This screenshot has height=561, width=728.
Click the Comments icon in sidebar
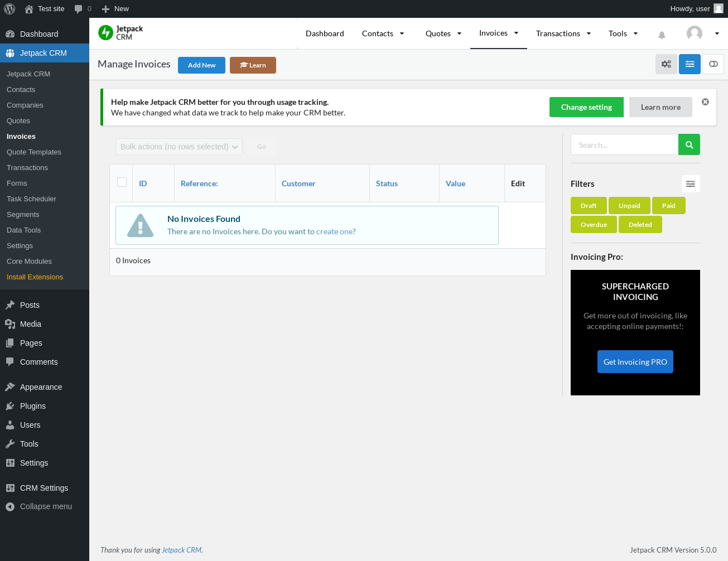point(10,362)
